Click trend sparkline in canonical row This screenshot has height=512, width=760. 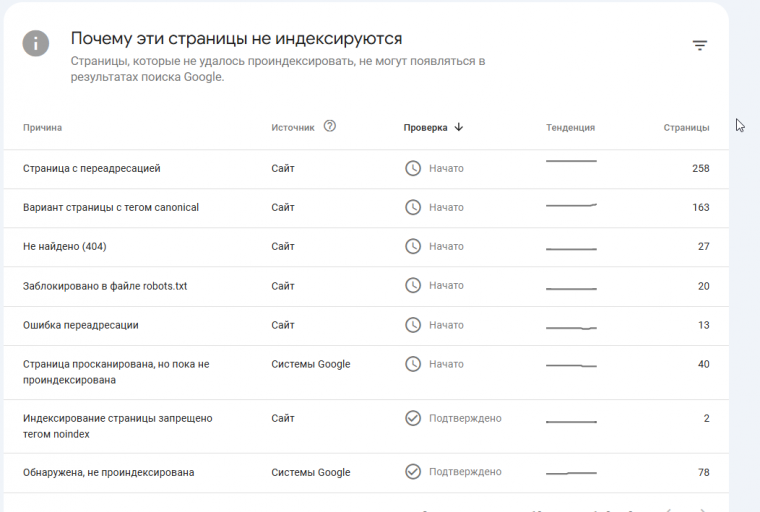(x=571, y=205)
